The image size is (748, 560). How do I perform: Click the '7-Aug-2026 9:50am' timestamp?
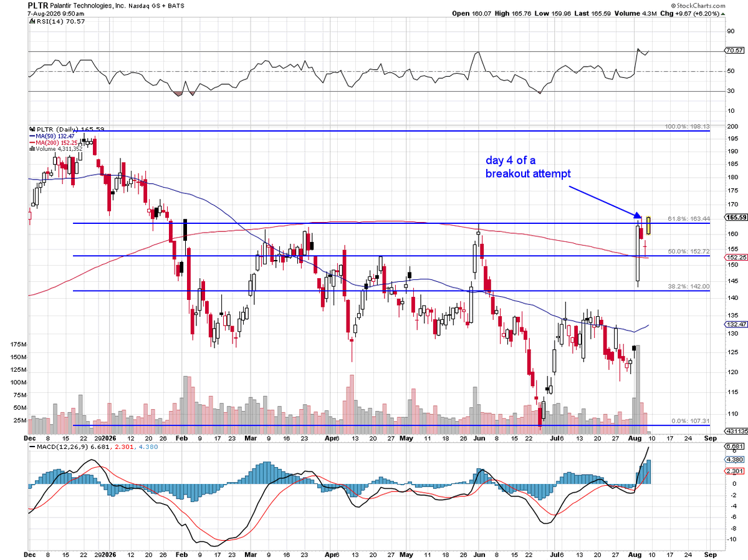coord(57,13)
